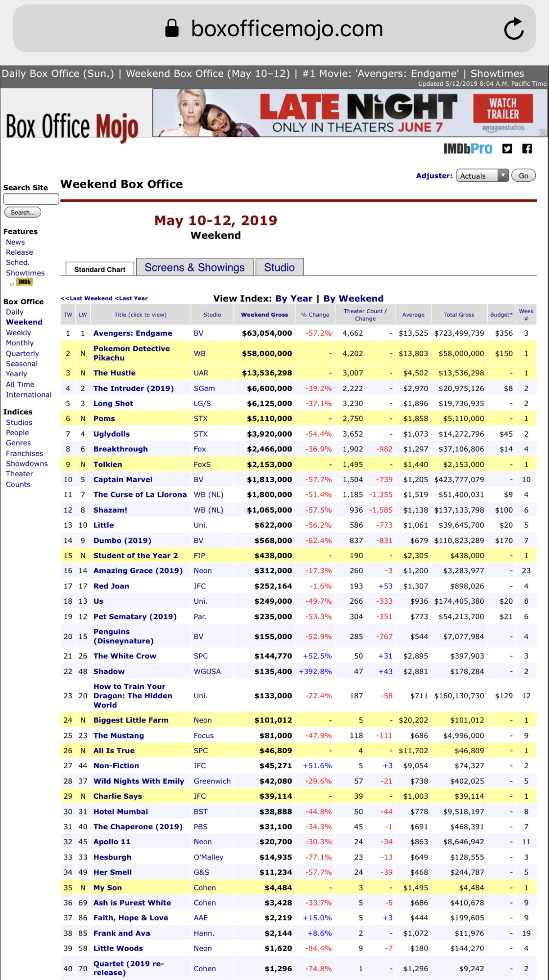The width and height of the screenshot is (549, 980).
Task: Tap the browser reload icon
Action: pyautogui.click(x=514, y=29)
